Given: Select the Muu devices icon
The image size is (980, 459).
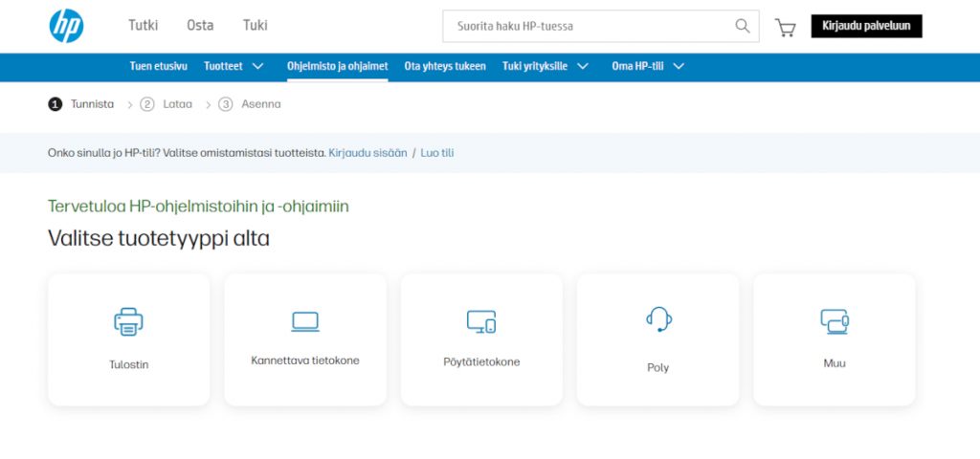Looking at the screenshot, I should coord(835,321).
